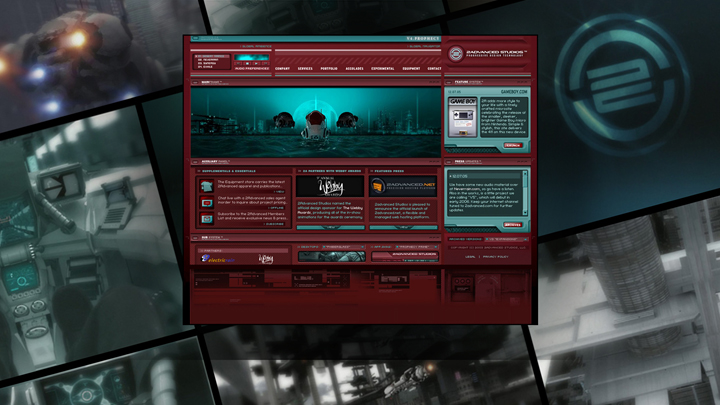Click the Privacy Policy footer link
Screen dimensions: 720x405
pyautogui.click(x=495, y=257)
